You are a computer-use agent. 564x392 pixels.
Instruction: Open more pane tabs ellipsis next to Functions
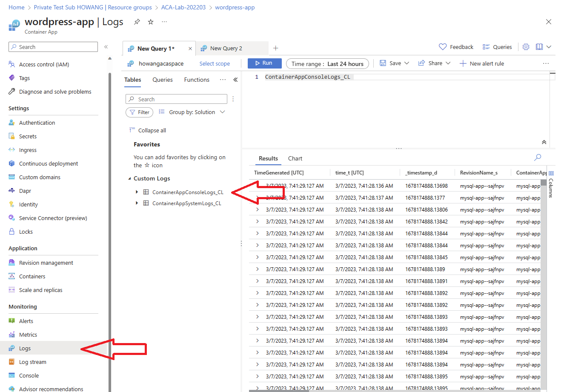coord(223,80)
